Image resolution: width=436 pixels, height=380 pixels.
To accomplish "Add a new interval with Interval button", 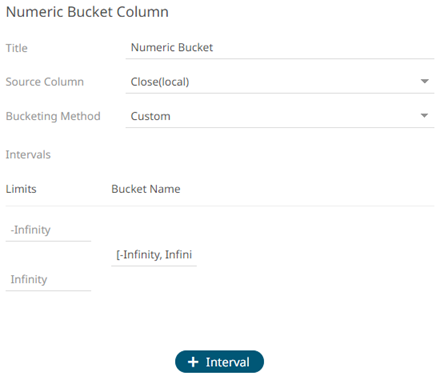I will point(219,362).
